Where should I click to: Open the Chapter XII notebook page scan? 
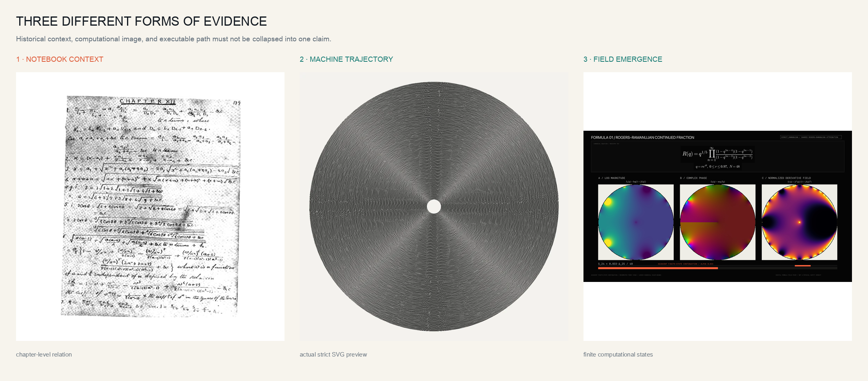(150, 207)
